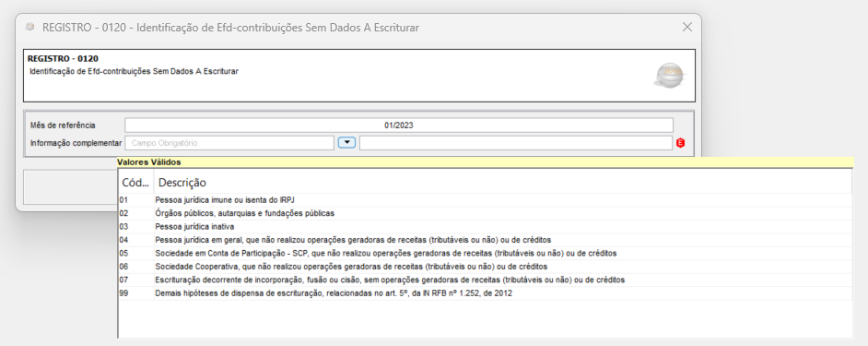Open the Informação complementar dropdown arrow
Image resolution: width=868 pixels, height=346 pixels.
coord(346,143)
